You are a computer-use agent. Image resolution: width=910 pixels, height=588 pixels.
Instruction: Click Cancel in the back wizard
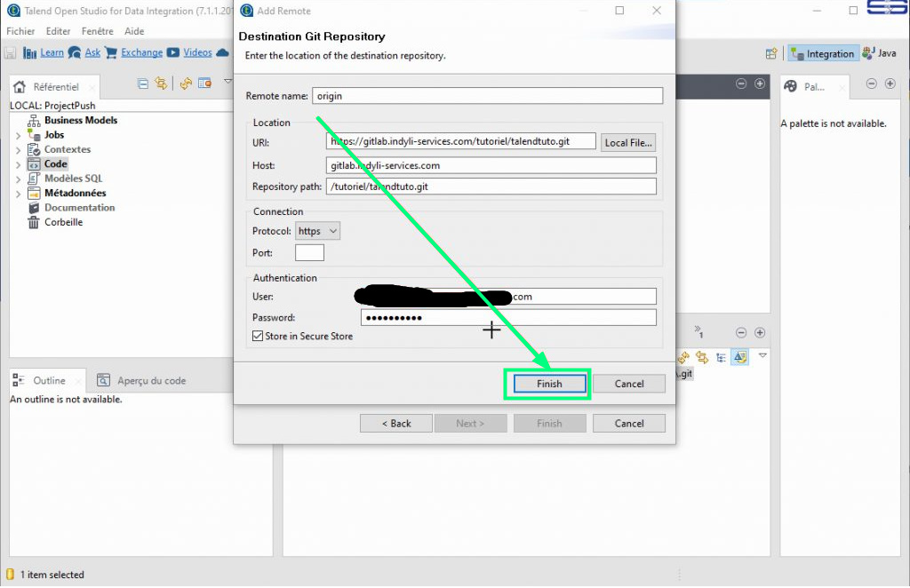629,424
